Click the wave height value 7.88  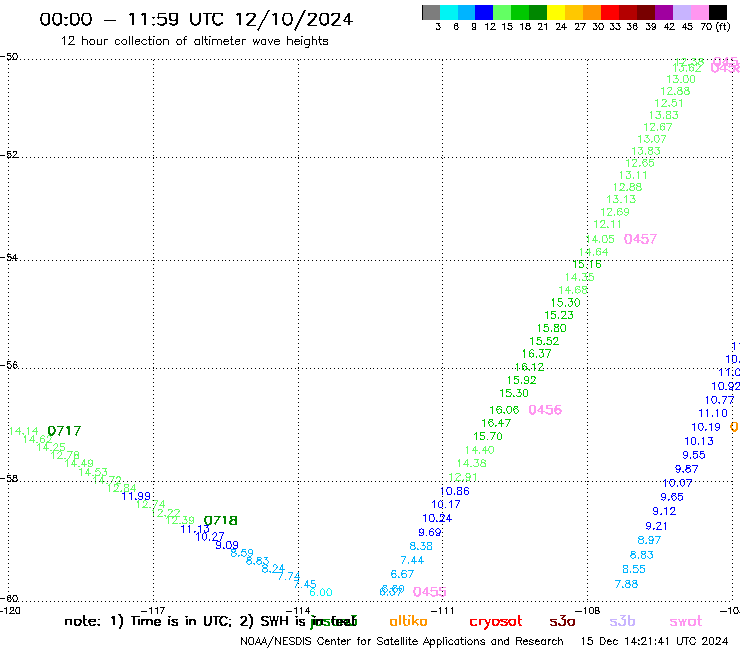pos(626,584)
